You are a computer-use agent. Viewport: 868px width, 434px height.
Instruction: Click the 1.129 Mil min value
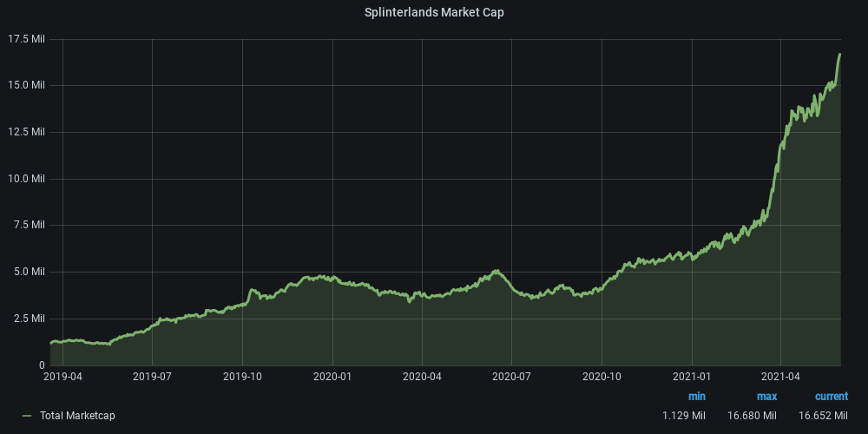tap(684, 416)
